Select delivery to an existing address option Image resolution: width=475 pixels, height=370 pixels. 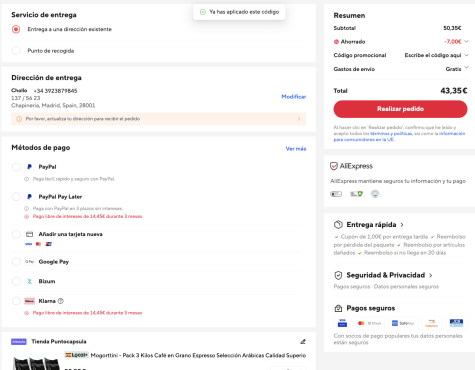(16, 29)
